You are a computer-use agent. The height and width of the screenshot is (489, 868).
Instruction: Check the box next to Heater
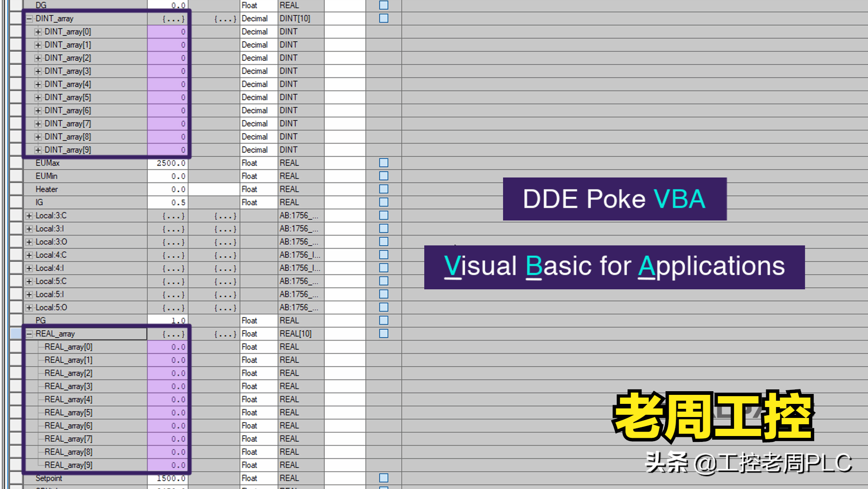(x=384, y=189)
